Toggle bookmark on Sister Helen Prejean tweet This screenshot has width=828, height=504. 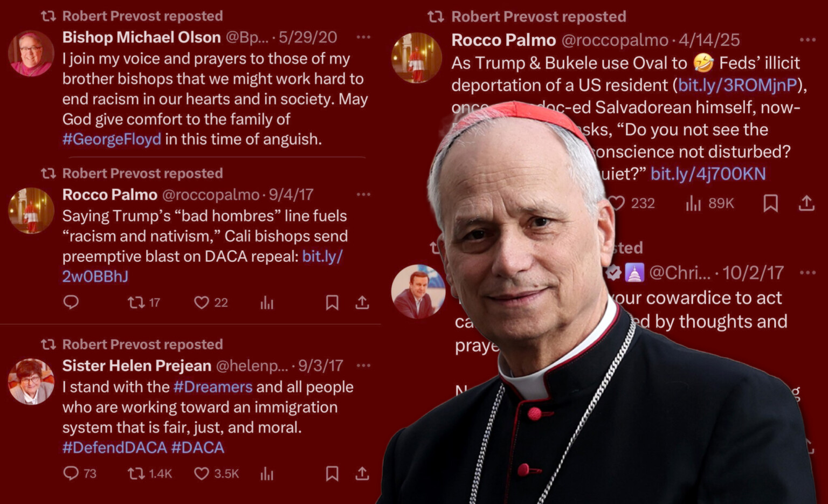click(332, 474)
